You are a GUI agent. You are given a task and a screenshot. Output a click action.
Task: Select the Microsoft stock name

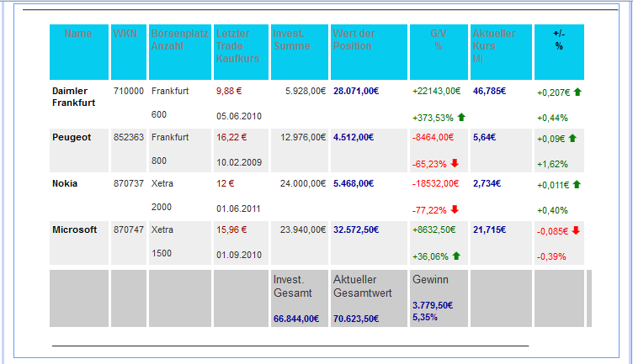point(74,229)
